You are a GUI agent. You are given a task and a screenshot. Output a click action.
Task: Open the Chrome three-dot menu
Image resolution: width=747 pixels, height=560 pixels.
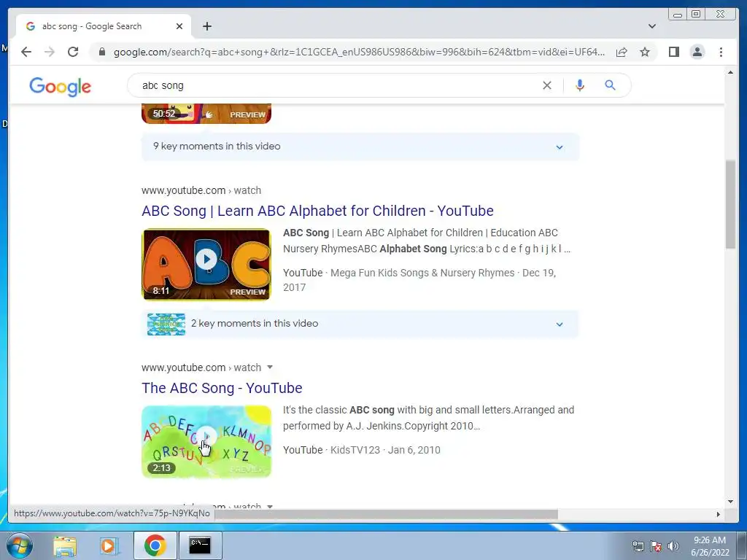pos(721,52)
